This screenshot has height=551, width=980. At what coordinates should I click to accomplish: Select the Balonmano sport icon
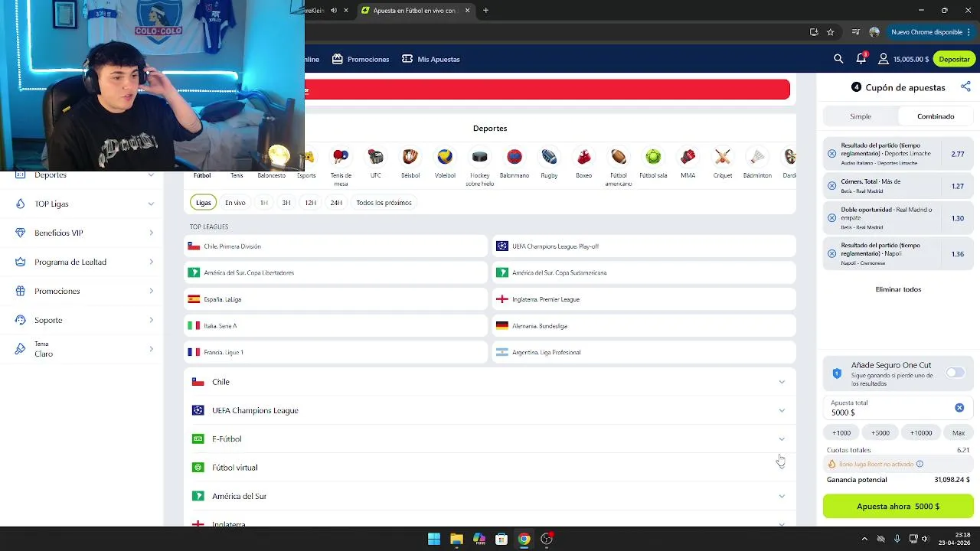click(x=514, y=157)
